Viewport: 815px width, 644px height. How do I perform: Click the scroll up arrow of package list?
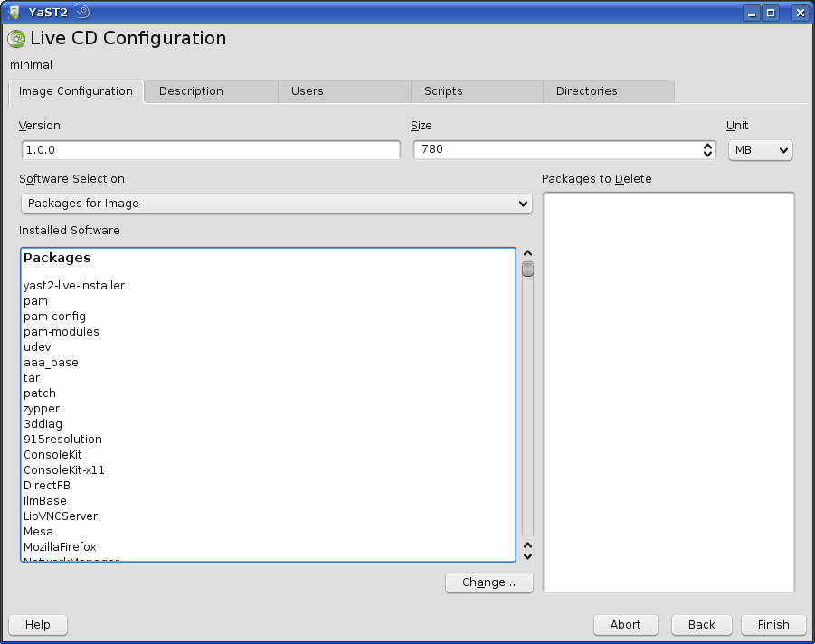[x=527, y=254]
